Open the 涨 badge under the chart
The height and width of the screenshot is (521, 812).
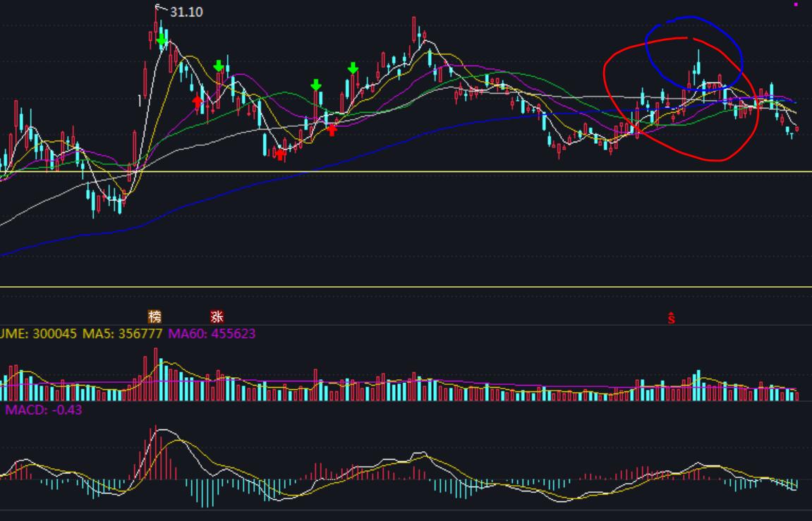217,317
